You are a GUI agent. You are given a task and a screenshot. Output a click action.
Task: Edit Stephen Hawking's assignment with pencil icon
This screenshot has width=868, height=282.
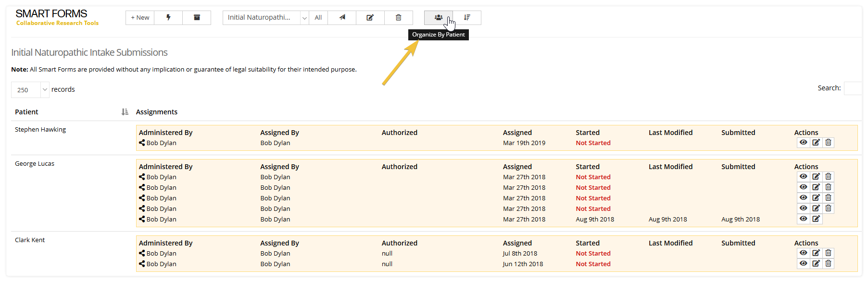tap(816, 143)
